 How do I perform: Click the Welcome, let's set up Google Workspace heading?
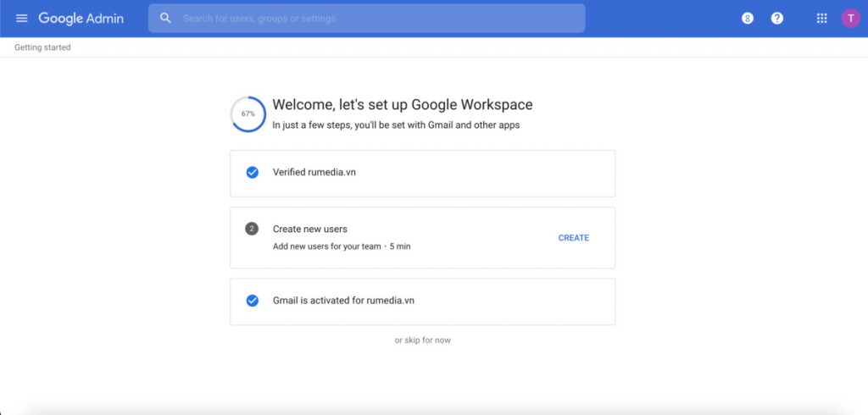click(403, 104)
